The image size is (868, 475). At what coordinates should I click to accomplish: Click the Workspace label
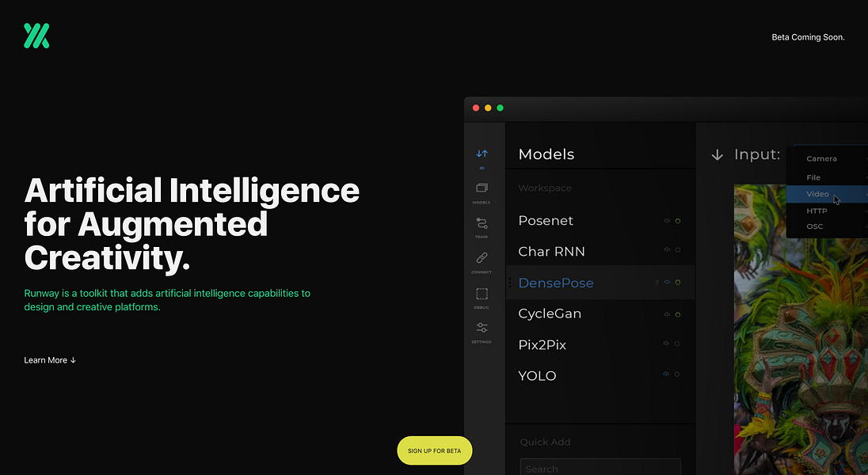tap(545, 188)
